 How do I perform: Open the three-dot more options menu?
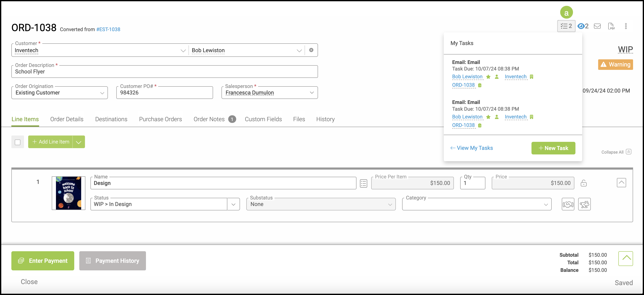(x=625, y=26)
